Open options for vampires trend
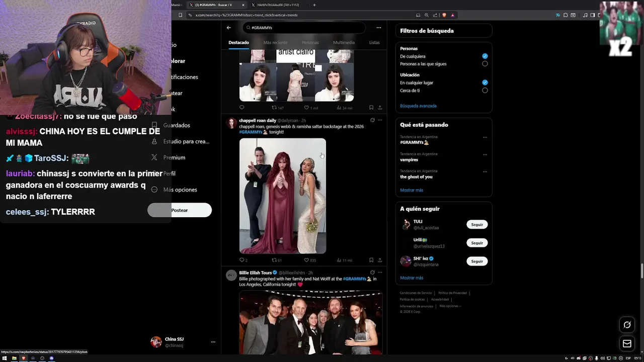644x362 pixels. [x=485, y=154]
